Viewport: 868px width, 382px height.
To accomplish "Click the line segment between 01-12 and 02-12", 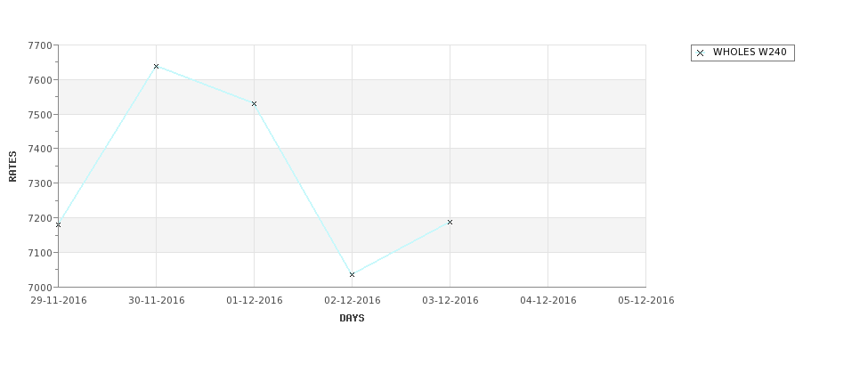I will coord(304,190).
